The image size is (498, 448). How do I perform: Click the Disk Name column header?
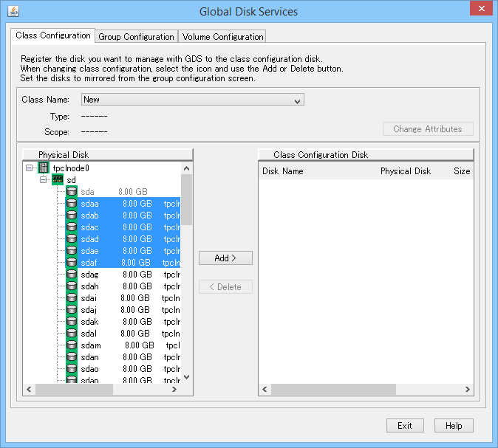click(x=283, y=171)
